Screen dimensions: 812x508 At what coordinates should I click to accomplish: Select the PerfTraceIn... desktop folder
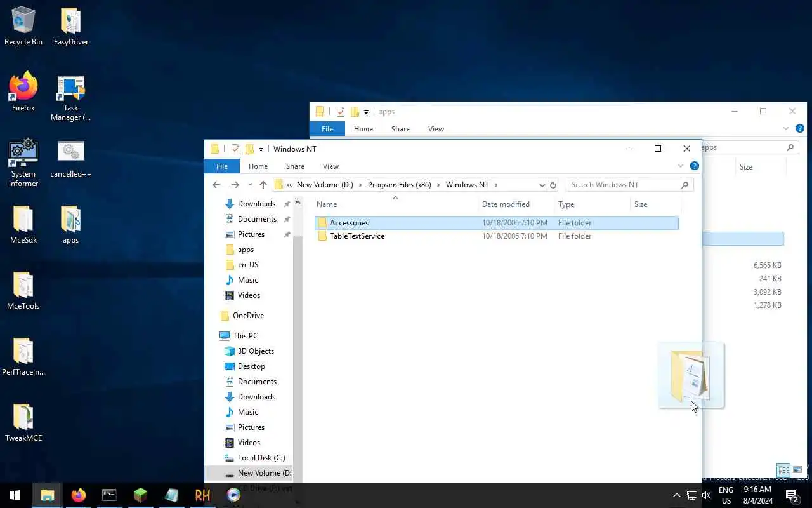[23, 356]
